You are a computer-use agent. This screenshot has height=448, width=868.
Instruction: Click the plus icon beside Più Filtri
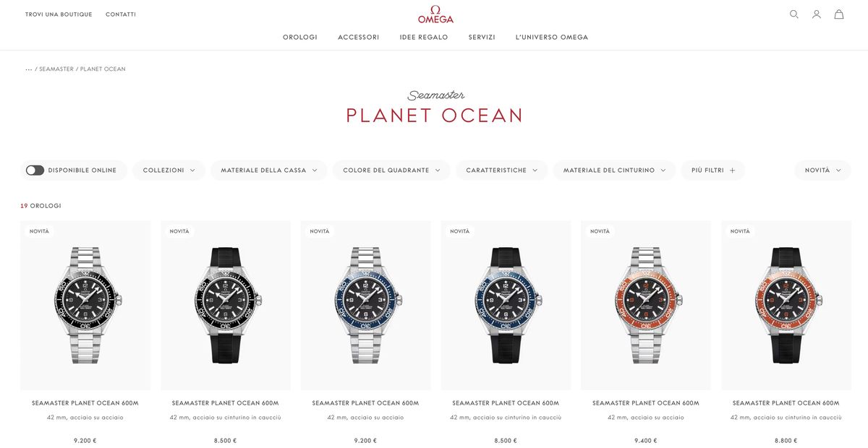732,171
